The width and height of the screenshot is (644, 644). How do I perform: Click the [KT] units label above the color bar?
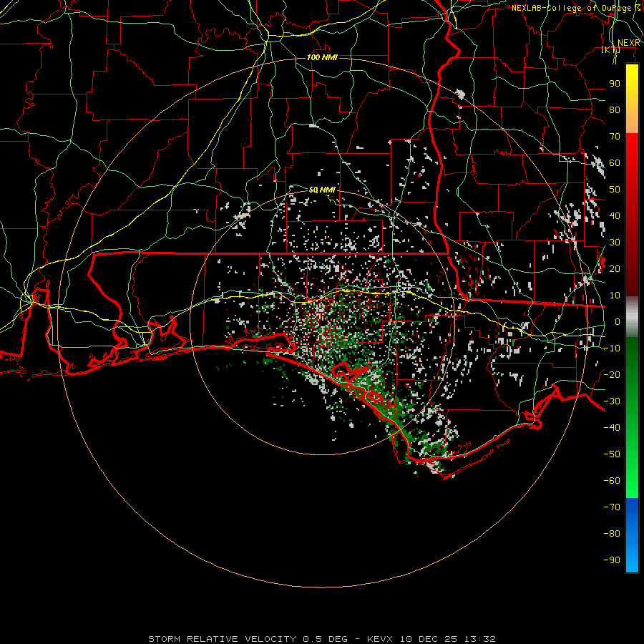click(611, 49)
